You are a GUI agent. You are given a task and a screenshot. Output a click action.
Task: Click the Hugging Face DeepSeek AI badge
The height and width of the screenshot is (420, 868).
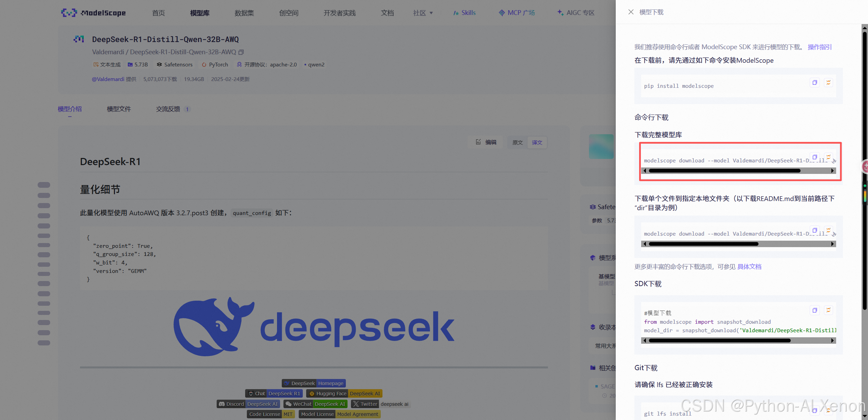tap(344, 394)
